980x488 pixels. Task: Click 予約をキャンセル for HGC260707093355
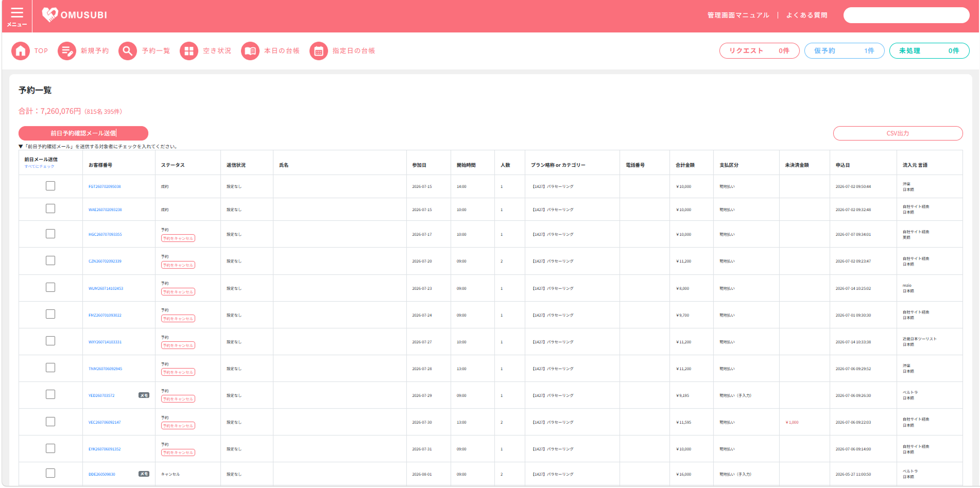point(178,238)
